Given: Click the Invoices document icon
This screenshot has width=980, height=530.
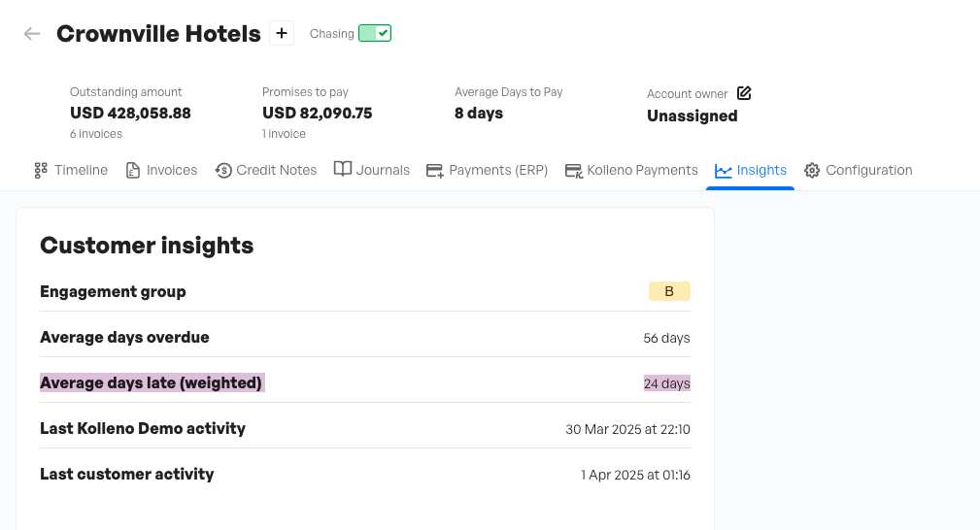Looking at the screenshot, I should click(133, 170).
